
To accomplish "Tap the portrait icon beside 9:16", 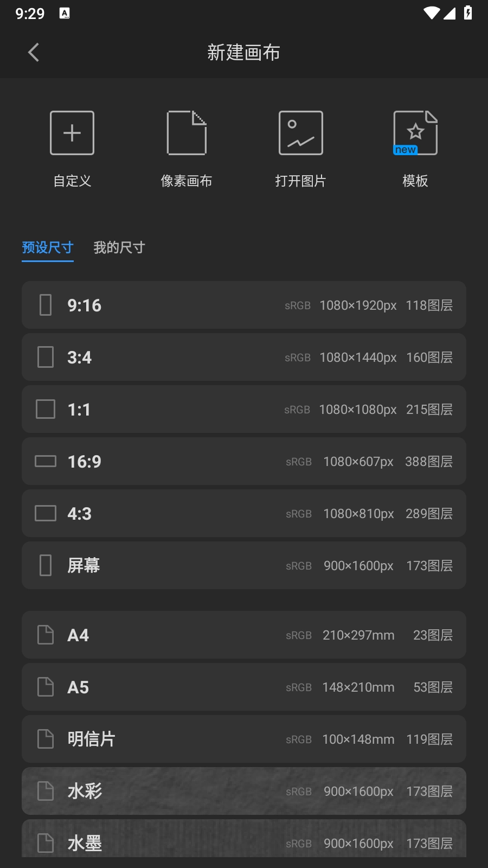I will point(46,305).
